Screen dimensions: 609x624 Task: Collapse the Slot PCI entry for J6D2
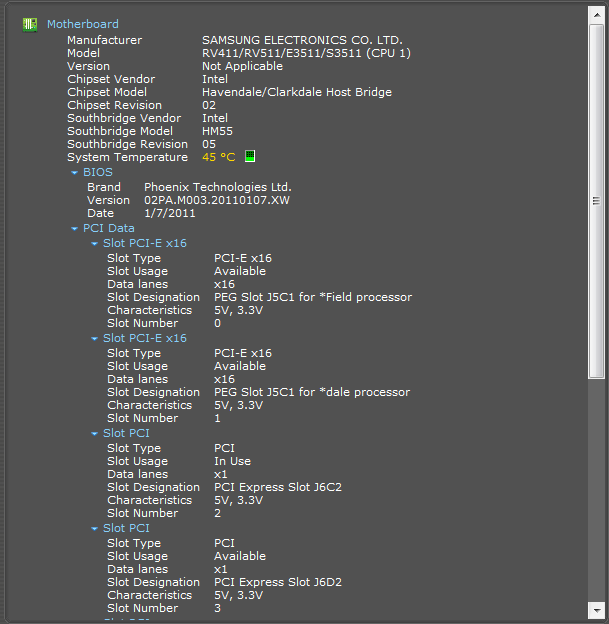[x=94, y=529]
